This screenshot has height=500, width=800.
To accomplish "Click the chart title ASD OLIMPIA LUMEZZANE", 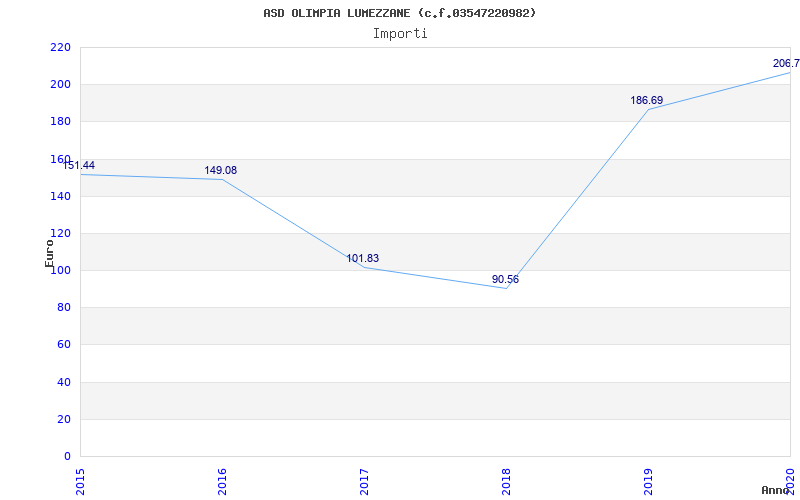I will click(x=399, y=13).
